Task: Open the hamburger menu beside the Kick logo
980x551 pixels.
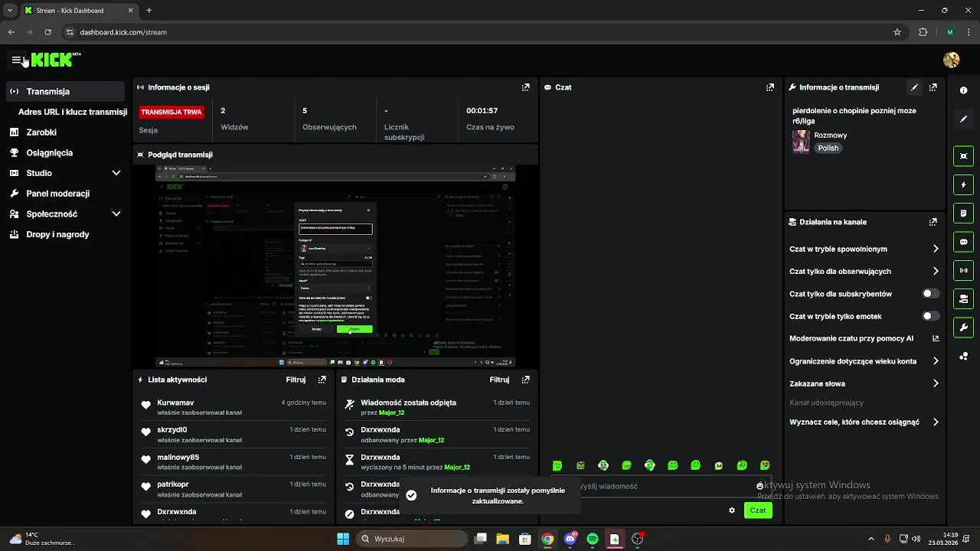Action: point(16,60)
